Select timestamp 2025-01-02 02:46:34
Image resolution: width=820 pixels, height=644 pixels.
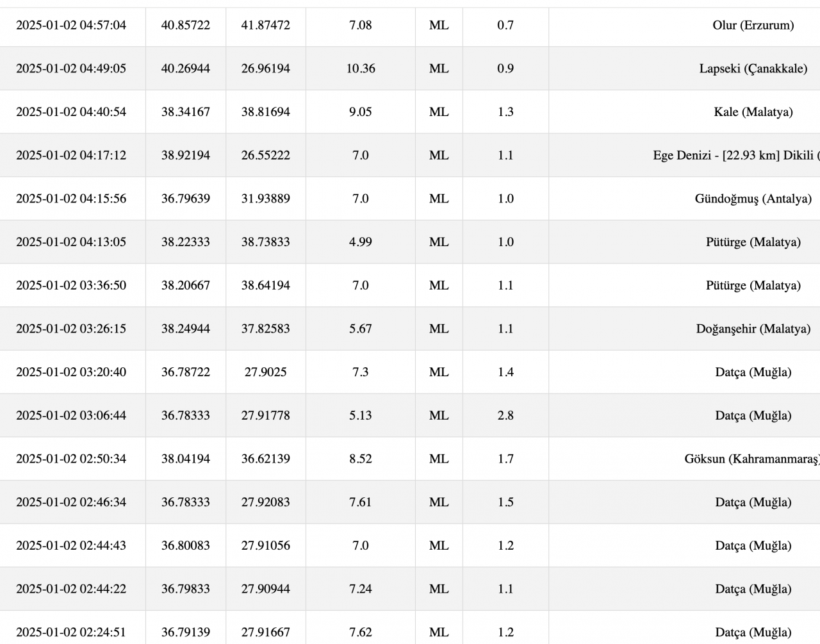pyautogui.click(x=71, y=502)
